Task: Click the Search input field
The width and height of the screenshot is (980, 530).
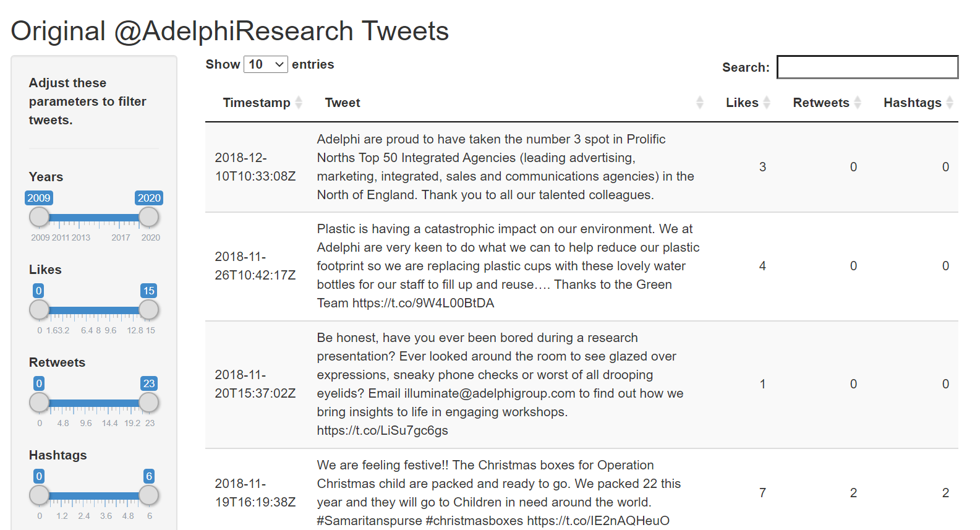Action: pos(867,67)
